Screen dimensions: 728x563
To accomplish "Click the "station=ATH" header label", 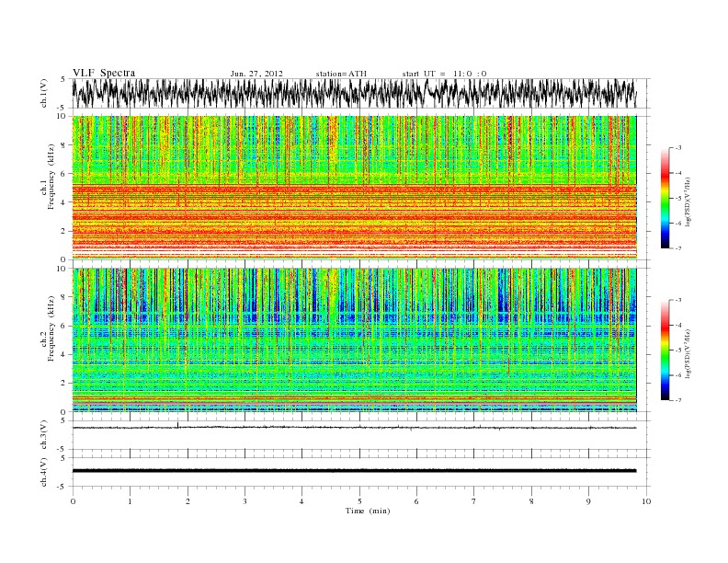I will click(x=341, y=74).
